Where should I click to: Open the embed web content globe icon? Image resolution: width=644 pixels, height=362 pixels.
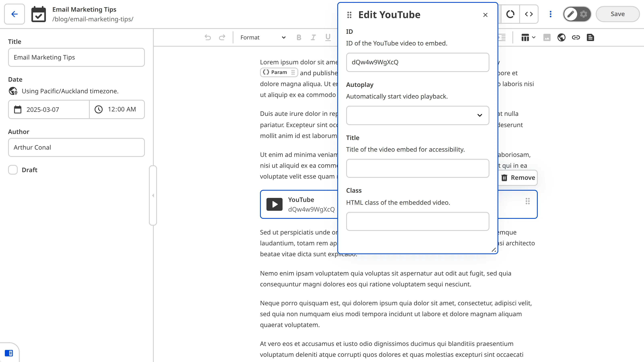561,37
